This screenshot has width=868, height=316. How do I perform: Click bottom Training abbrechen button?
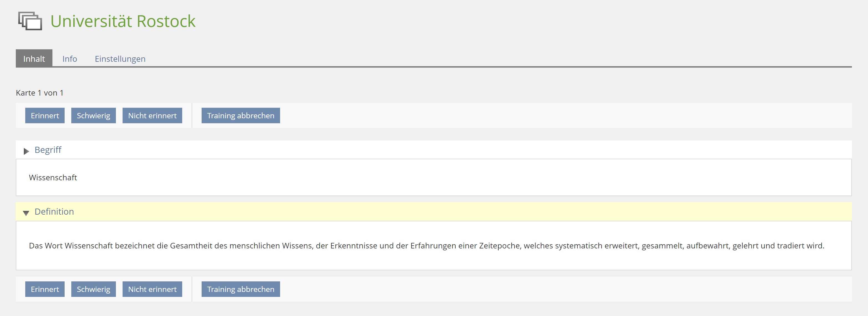241,289
